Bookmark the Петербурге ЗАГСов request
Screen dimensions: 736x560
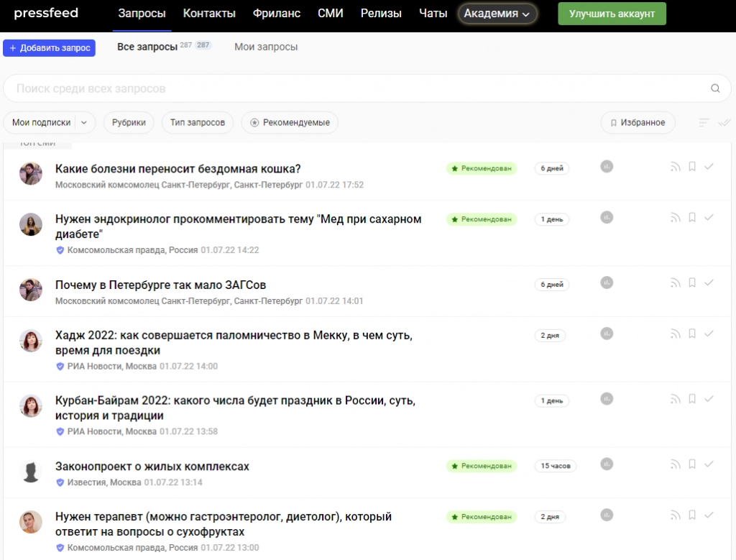[692, 283]
